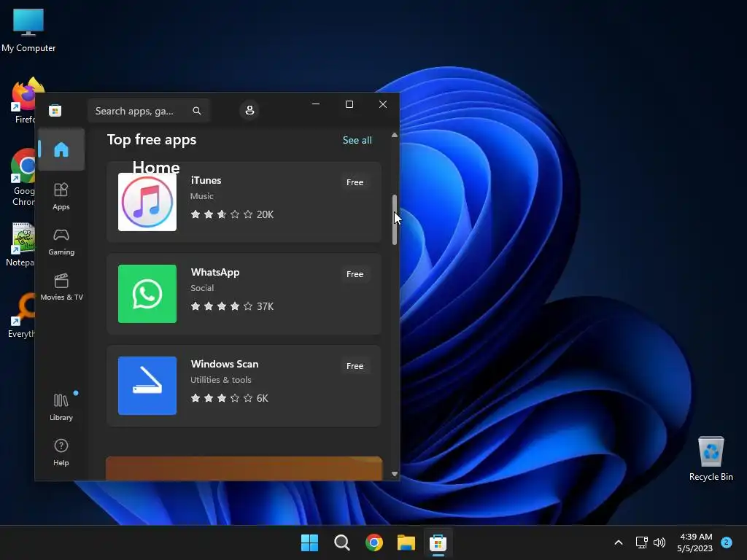The image size is (747, 560).
Task: Open the Windows Start menu
Action: click(309, 542)
